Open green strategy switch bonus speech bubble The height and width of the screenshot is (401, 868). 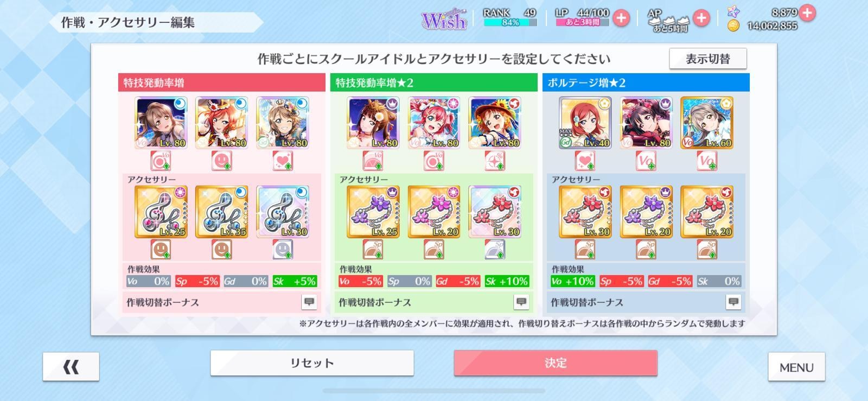521,302
